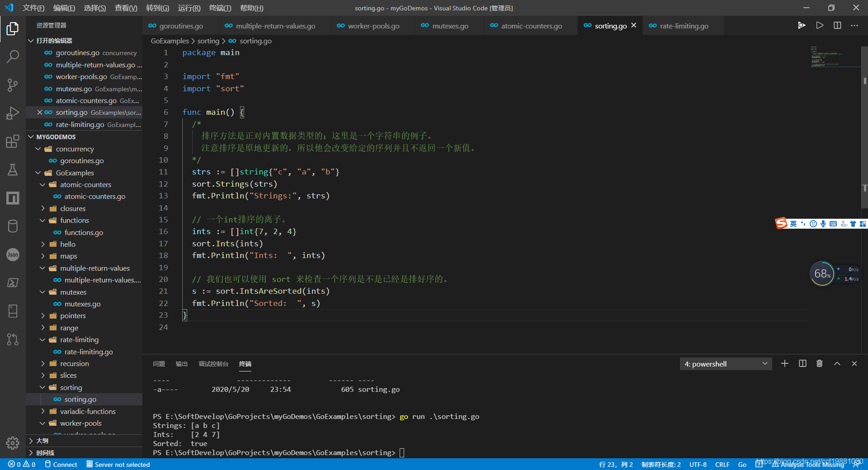Create a new terminal with plus icon
Viewport: 868px width, 470px height.
pyautogui.click(x=785, y=363)
